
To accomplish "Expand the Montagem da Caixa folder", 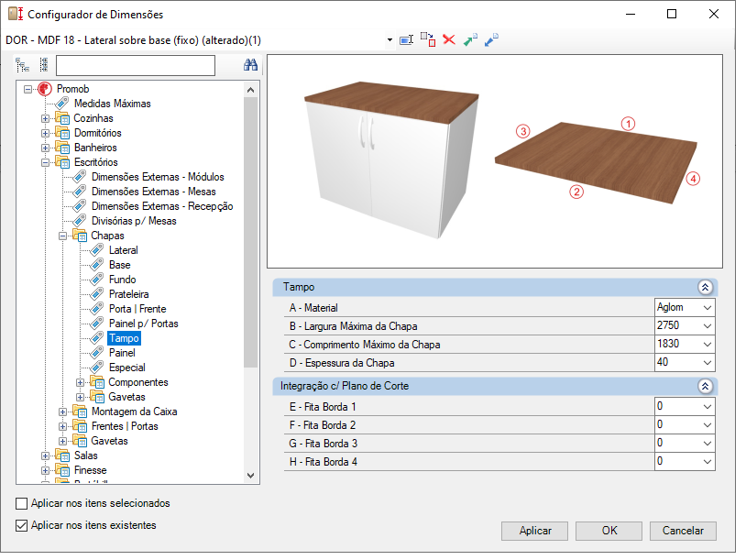I will coord(63,412).
